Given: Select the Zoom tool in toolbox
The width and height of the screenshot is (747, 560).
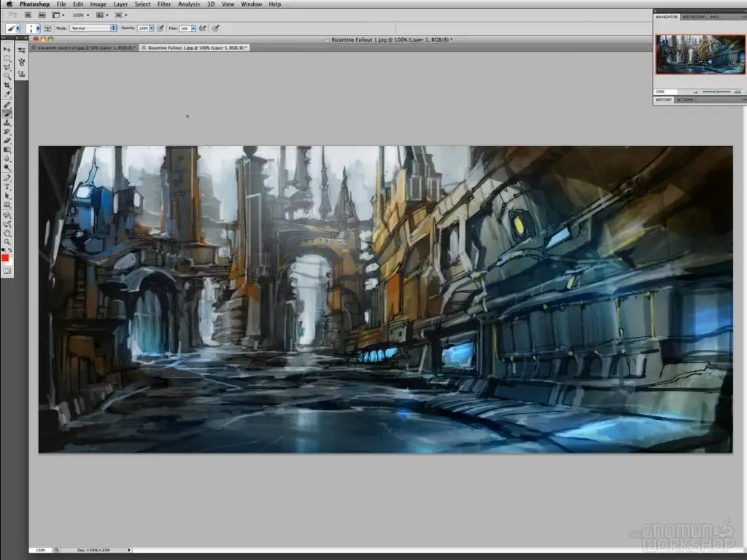Looking at the screenshot, I should (x=7, y=242).
